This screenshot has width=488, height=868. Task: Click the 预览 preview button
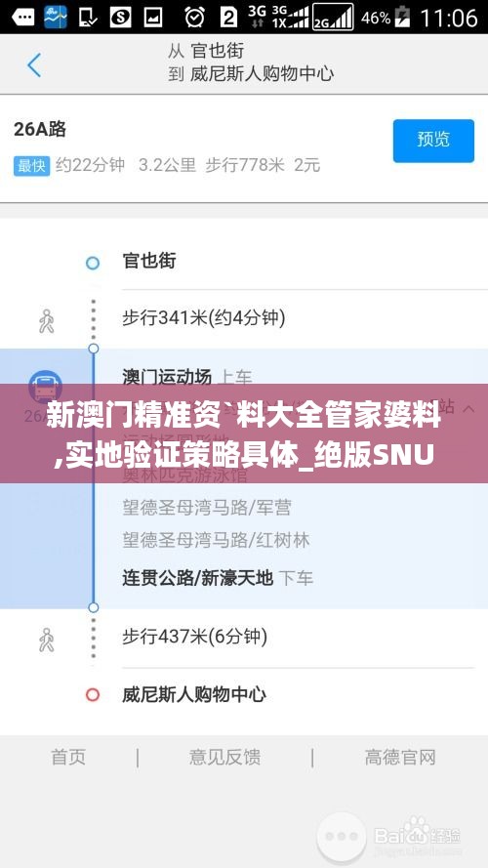[433, 141]
